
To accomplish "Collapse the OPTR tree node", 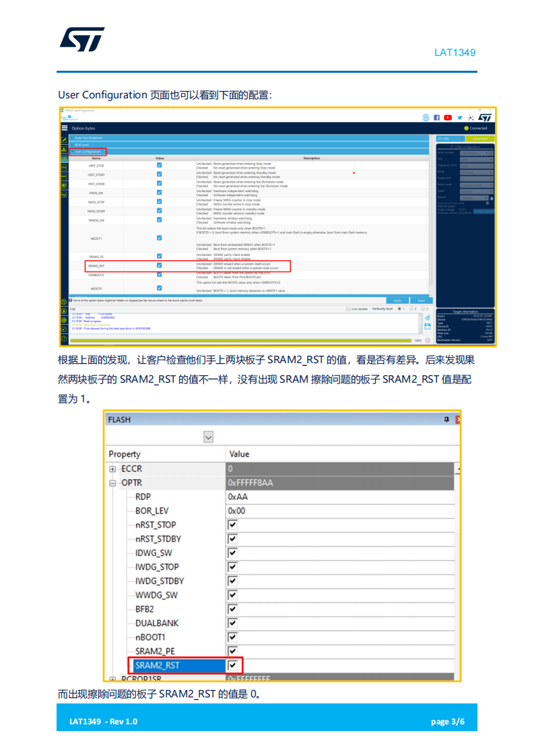I will click(x=112, y=482).
